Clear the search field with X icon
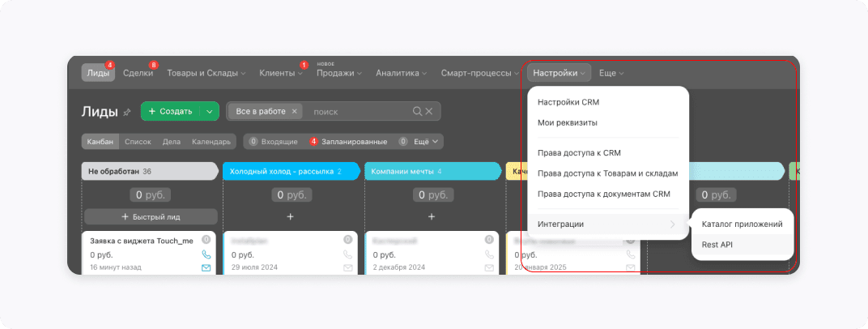Viewport: 868px width, 329px height. pyautogui.click(x=429, y=111)
